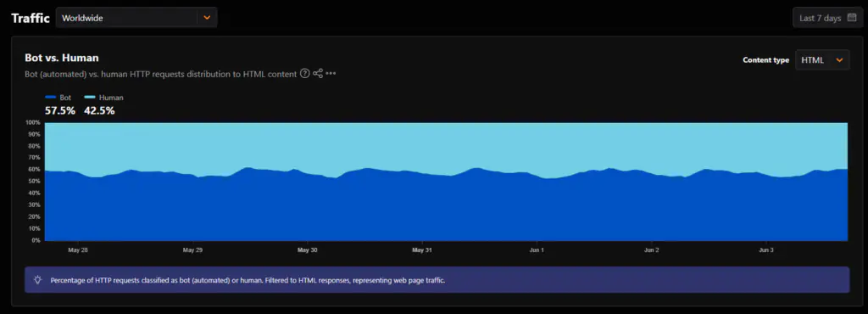The width and height of the screenshot is (868, 314).
Task: Click the orange chevron of Worldwide selector
Action: pos(207,18)
